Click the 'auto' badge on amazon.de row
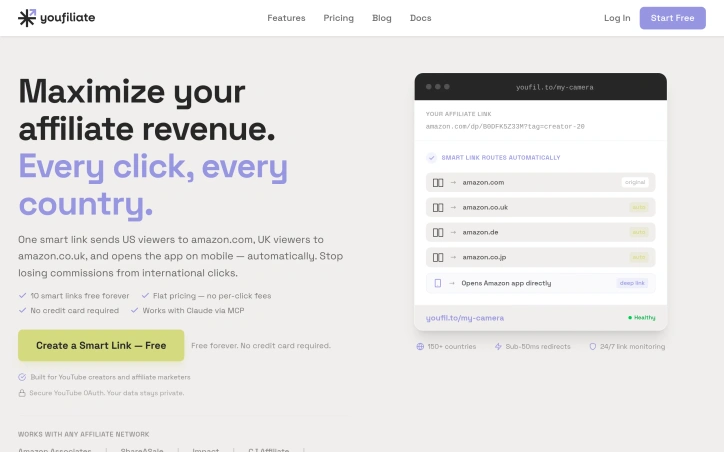The height and width of the screenshot is (452, 724). (639, 232)
